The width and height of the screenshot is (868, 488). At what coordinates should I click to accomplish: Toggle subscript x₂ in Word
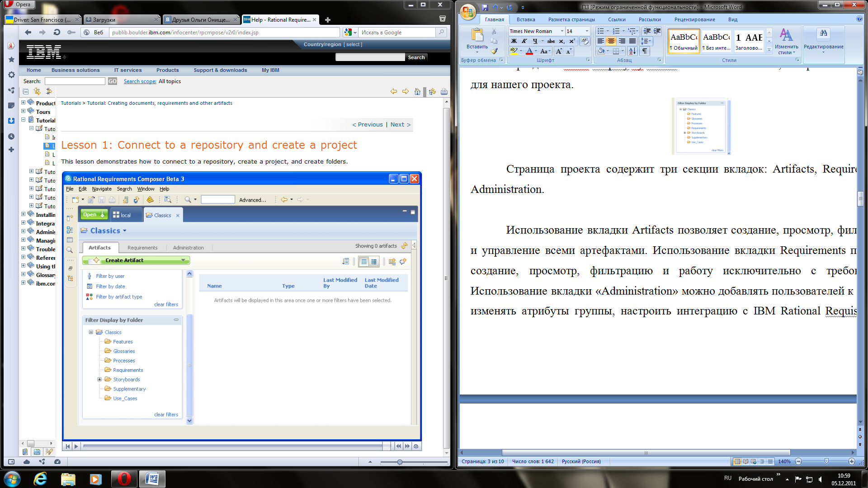[562, 41]
